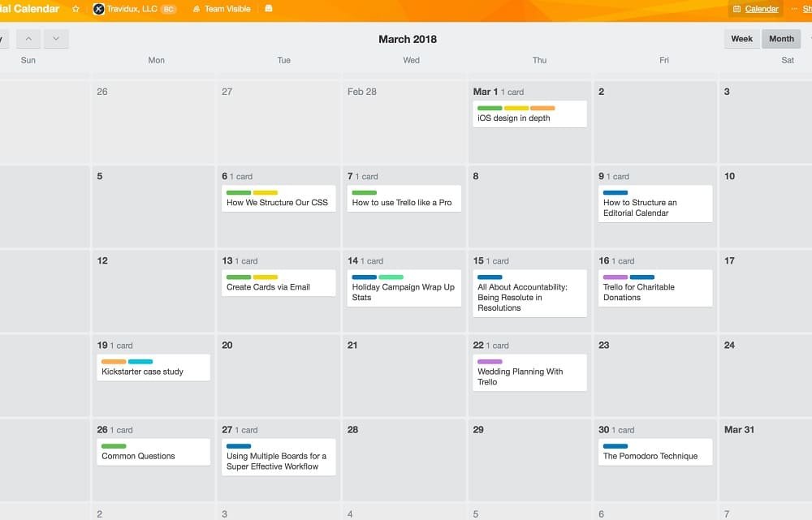Click the BC badge next to Travidux, LLC
This screenshot has width=812, height=520.
tap(168, 10)
